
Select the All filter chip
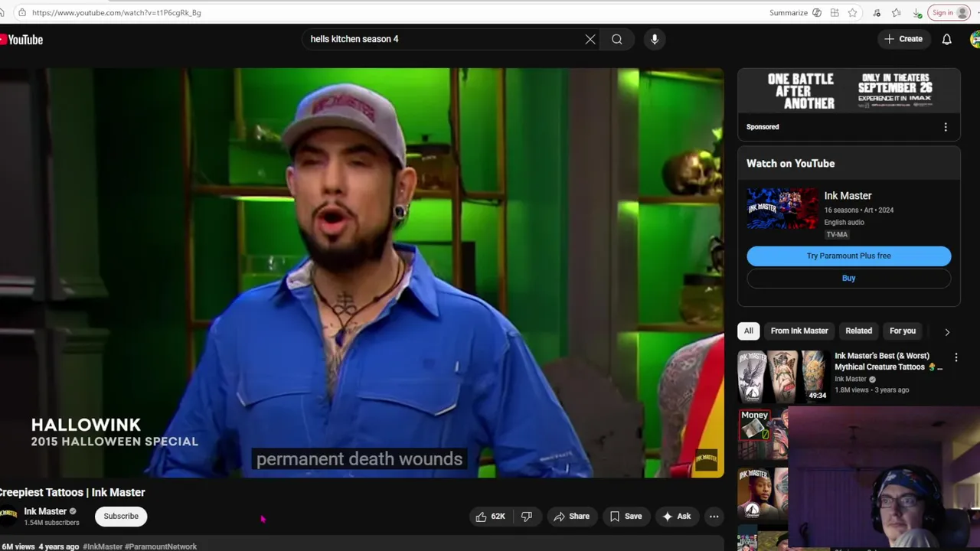pyautogui.click(x=749, y=331)
